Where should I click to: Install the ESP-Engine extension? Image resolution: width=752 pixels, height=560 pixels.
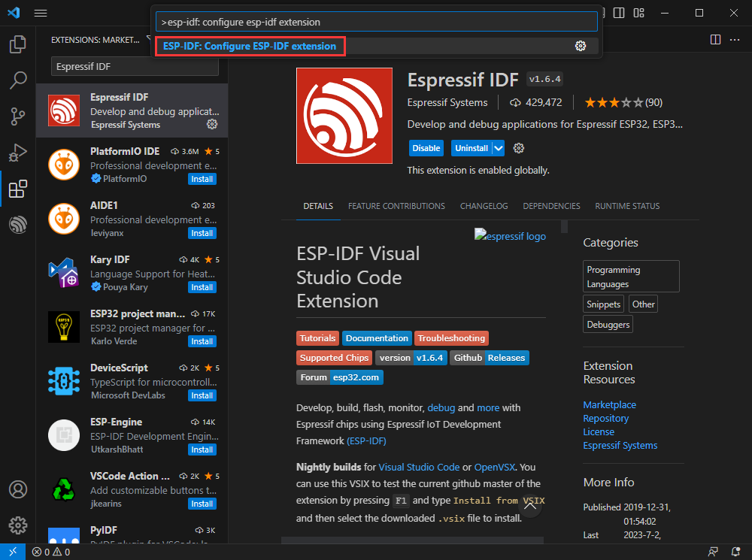click(x=202, y=450)
